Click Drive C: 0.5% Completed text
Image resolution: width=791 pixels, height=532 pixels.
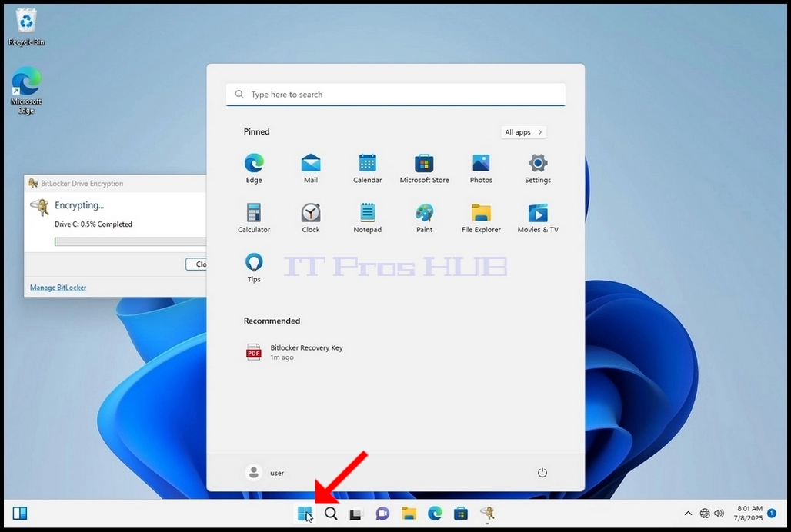[x=93, y=224]
